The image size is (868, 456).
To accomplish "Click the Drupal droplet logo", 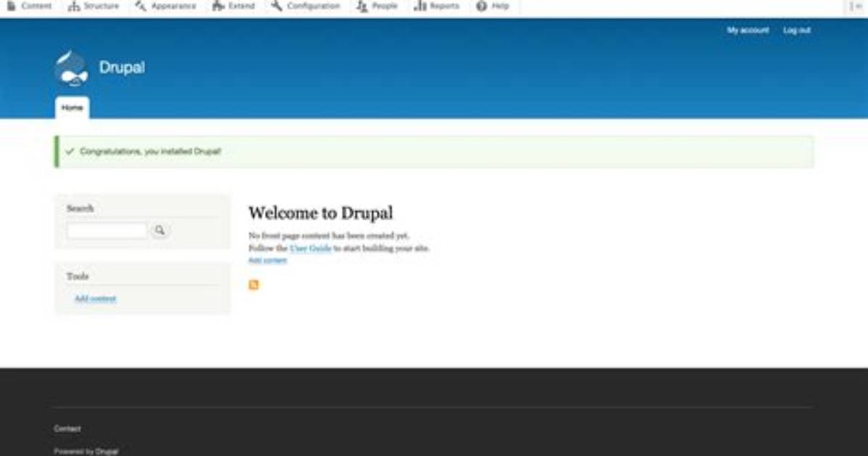I will coord(71,68).
